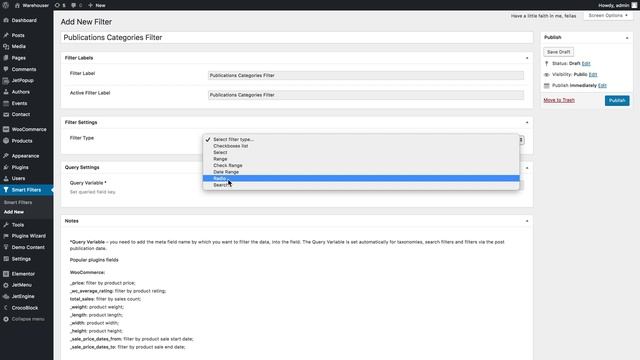640x360 pixels.
Task: Edit the Public visibility link
Action: 593,75
